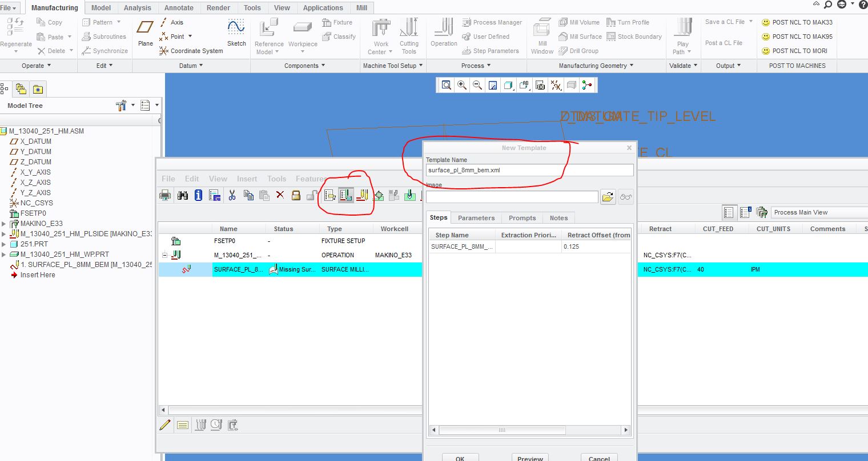Switch to the Analysis ribbon tab
Screen dimensions: 868x461
pyautogui.click(x=138, y=8)
